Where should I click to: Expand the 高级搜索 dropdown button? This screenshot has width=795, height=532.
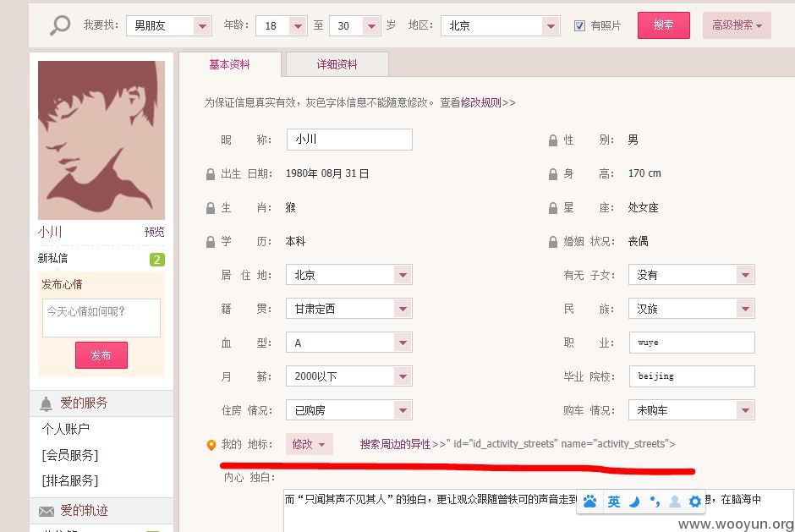(x=737, y=25)
